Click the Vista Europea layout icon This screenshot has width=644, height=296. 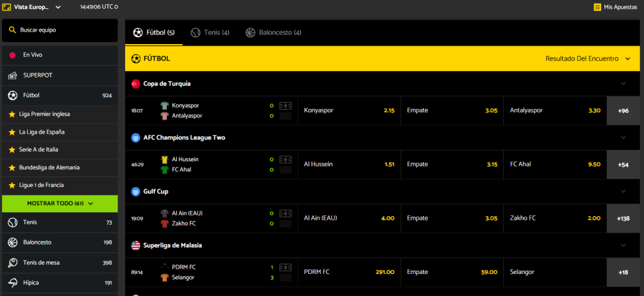(x=6, y=7)
